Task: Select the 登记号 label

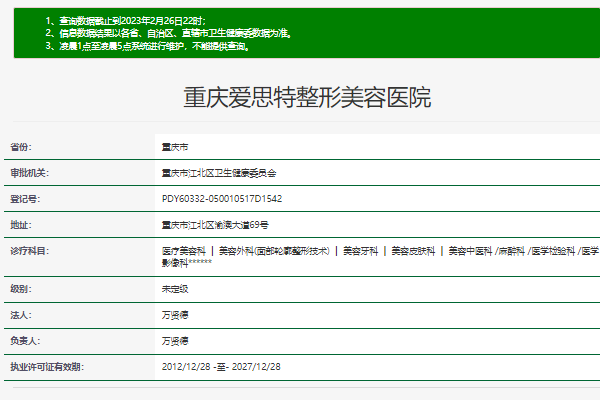Action: (x=25, y=199)
